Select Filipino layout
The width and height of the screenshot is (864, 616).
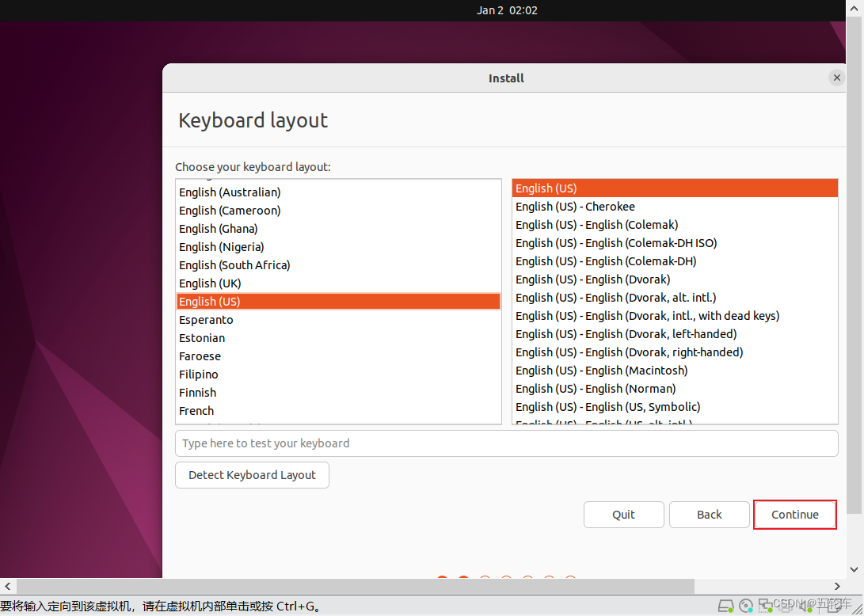click(x=338, y=375)
